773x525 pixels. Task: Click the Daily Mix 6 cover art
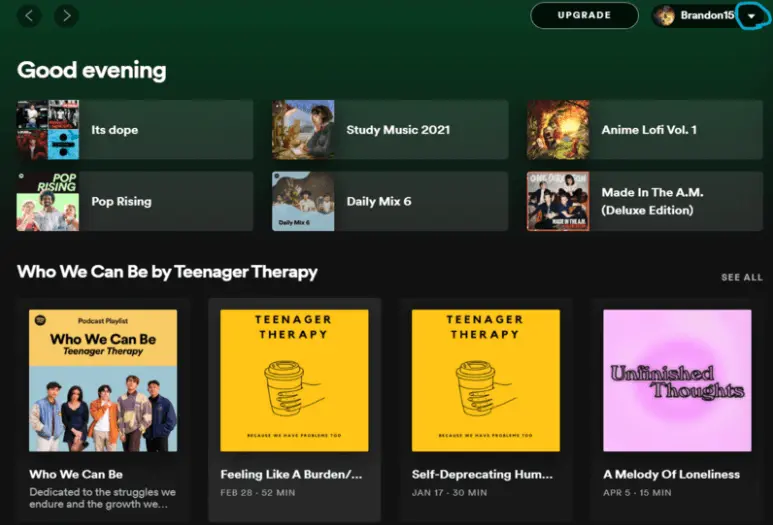pyautogui.click(x=303, y=201)
